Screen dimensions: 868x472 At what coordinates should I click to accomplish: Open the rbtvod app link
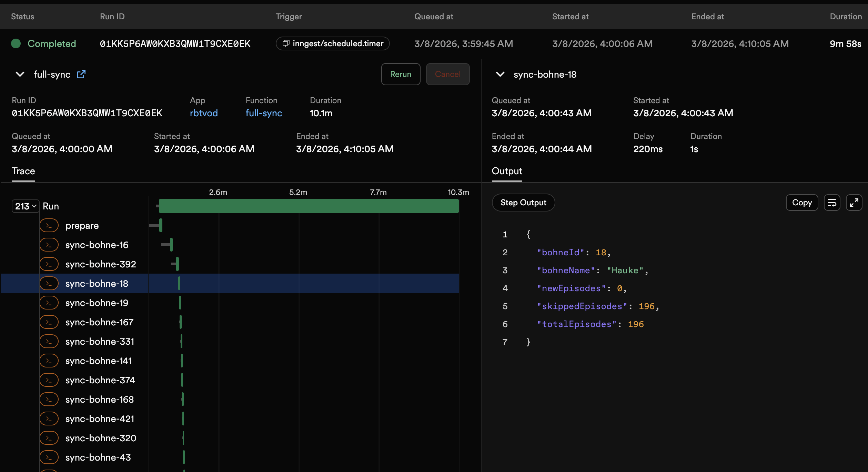coord(204,113)
